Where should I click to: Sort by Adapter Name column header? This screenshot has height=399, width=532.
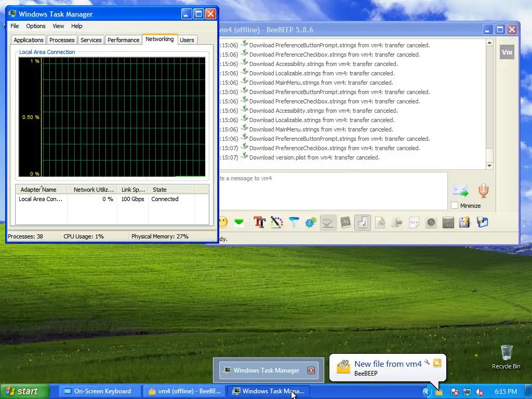point(41,190)
